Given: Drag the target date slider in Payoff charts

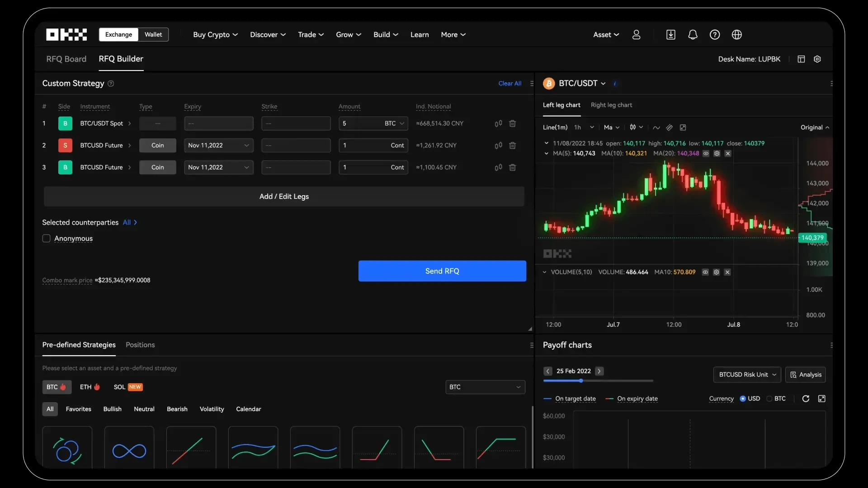Looking at the screenshot, I should pos(581,381).
